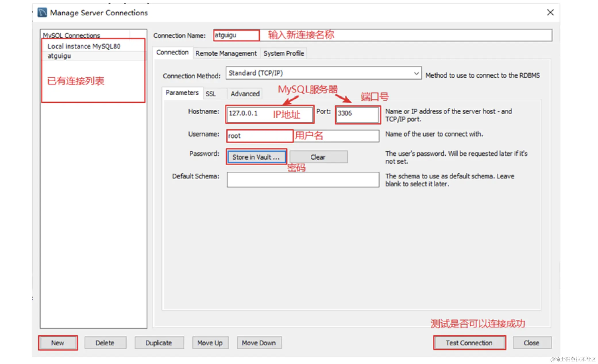Click the Default Schema input field
The image size is (598, 364).
click(x=303, y=180)
